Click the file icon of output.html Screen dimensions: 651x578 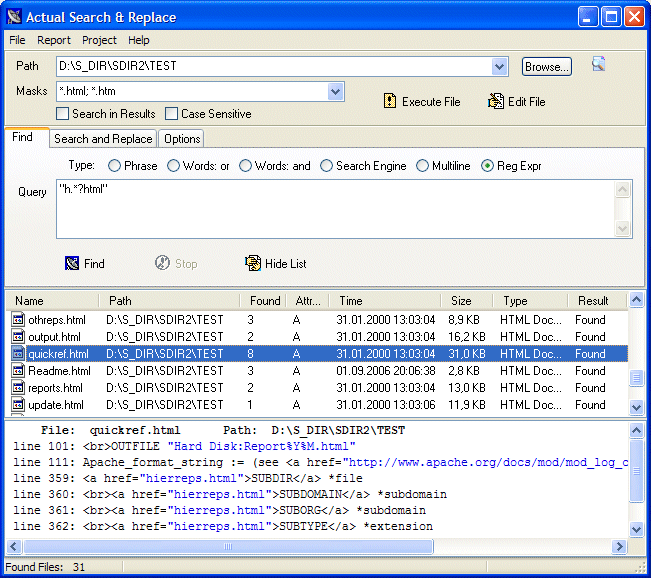18,336
